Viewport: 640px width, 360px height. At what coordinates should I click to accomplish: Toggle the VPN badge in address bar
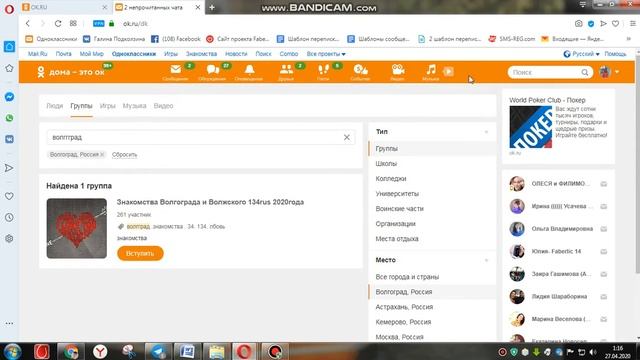pos(98,24)
